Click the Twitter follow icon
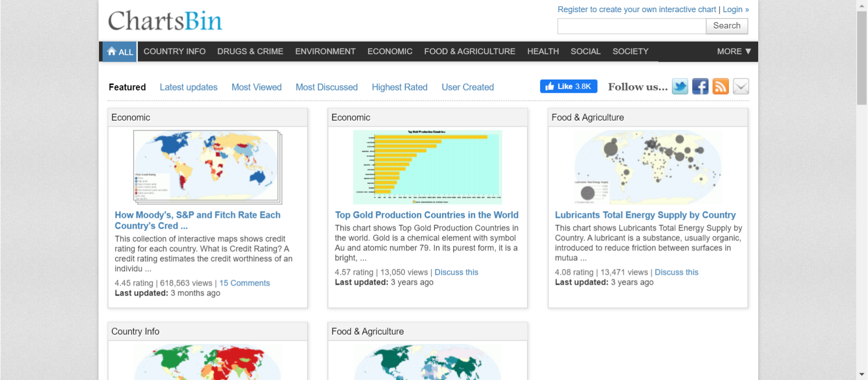The height and width of the screenshot is (380, 868). click(679, 86)
